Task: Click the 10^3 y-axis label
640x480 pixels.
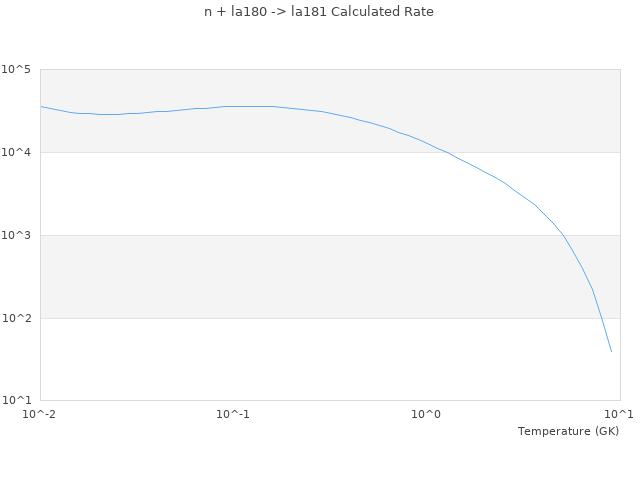Action: (16, 236)
